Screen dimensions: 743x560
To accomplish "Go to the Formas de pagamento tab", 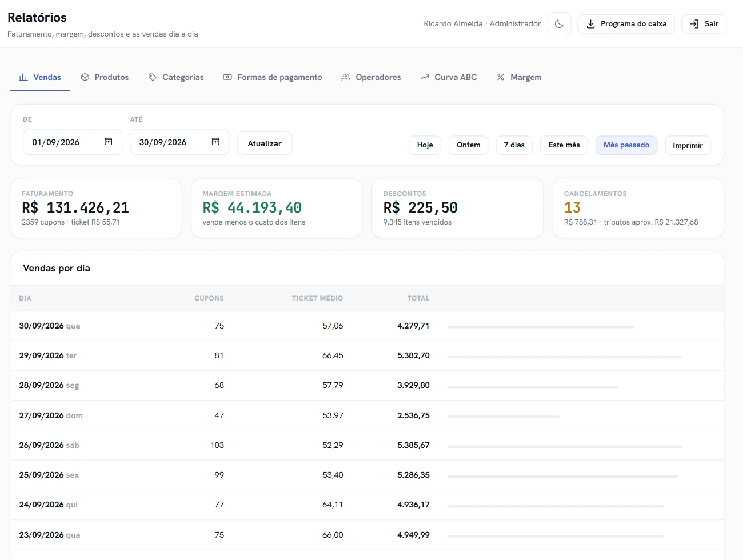I will 273,77.
